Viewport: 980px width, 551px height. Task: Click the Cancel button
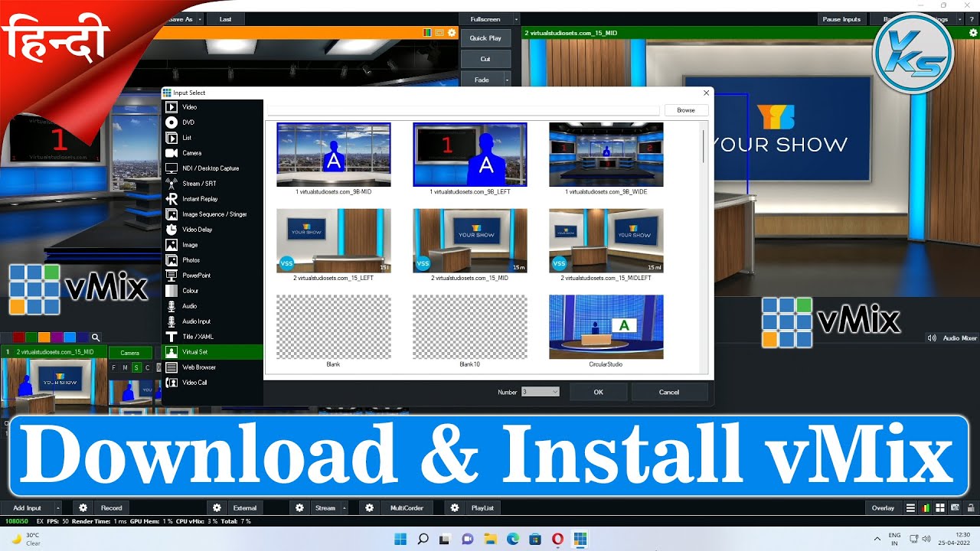click(x=669, y=392)
